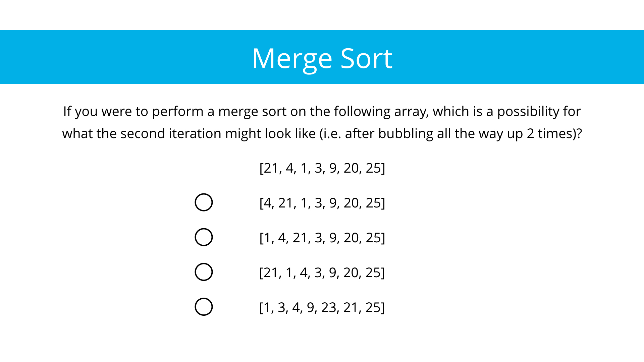
Task: Click the word "Sort" in the slide title
Action: point(366,59)
